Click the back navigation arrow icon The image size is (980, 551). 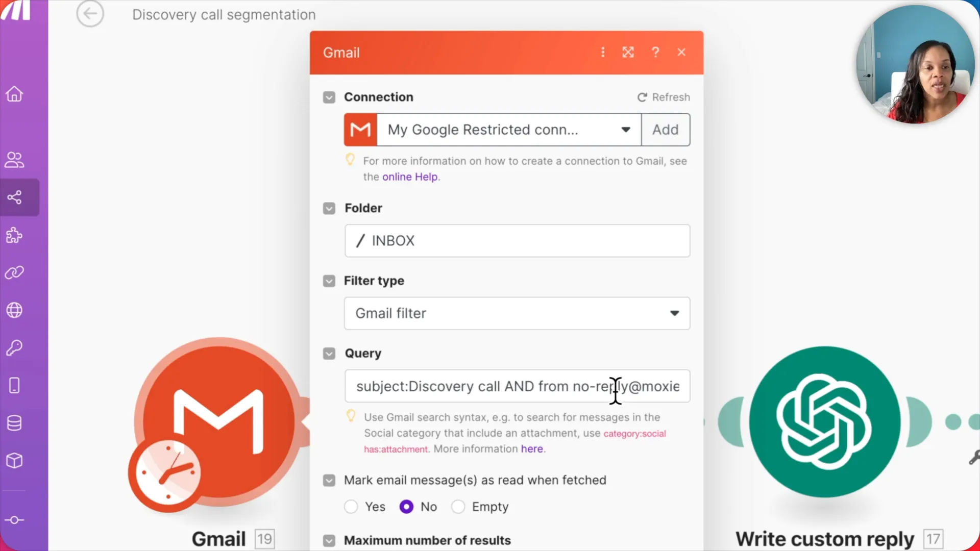click(89, 14)
